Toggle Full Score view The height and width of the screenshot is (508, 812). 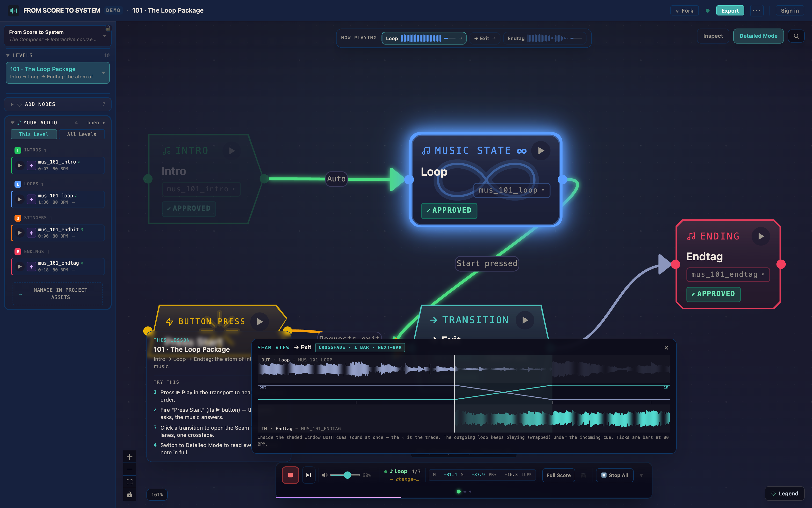pos(558,475)
